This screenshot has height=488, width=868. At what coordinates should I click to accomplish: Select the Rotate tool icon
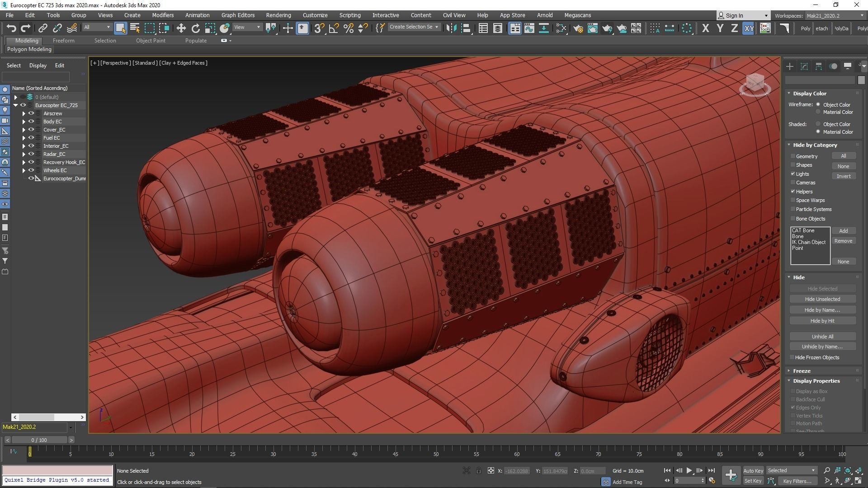195,28
